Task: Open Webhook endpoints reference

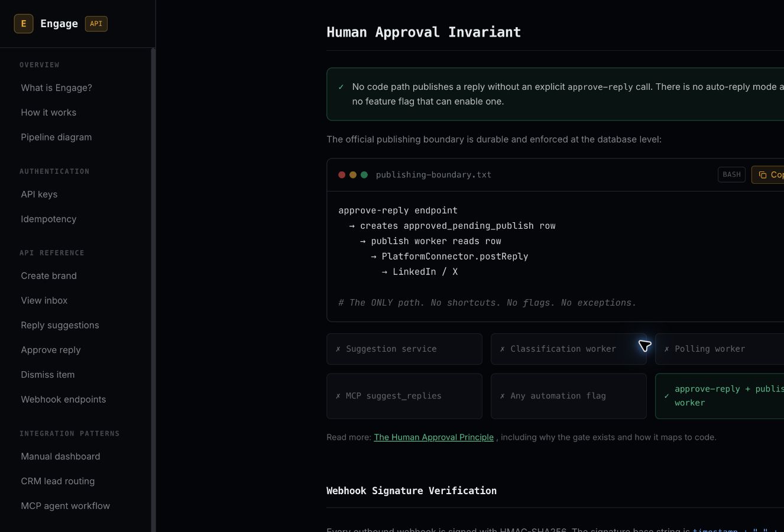Action: pyautogui.click(x=63, y=400)
